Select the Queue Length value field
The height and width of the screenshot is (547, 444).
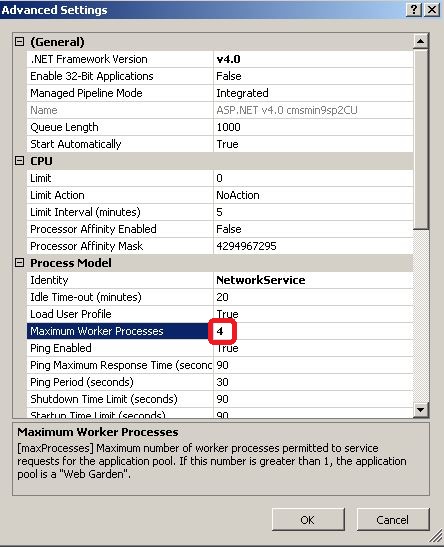[x=313, y=127]
